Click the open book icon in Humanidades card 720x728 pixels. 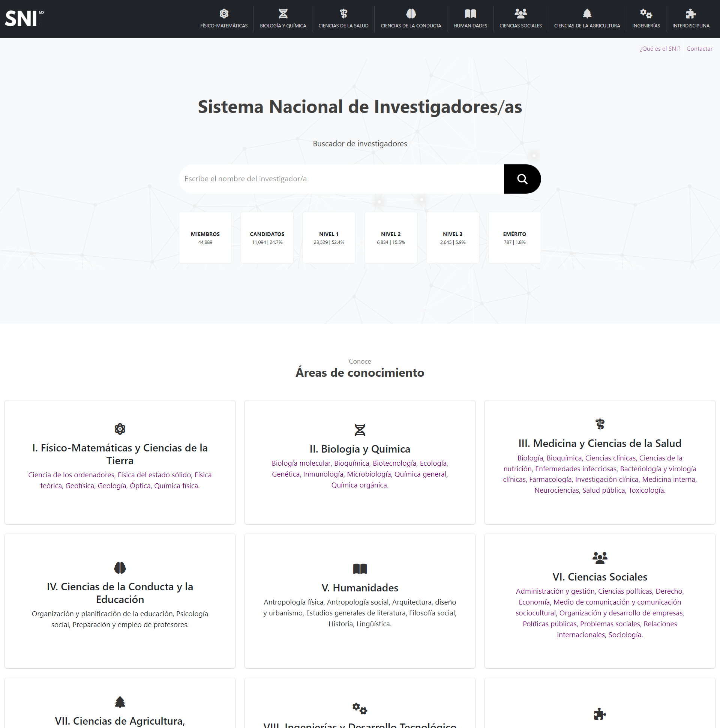tap(360, 569)
